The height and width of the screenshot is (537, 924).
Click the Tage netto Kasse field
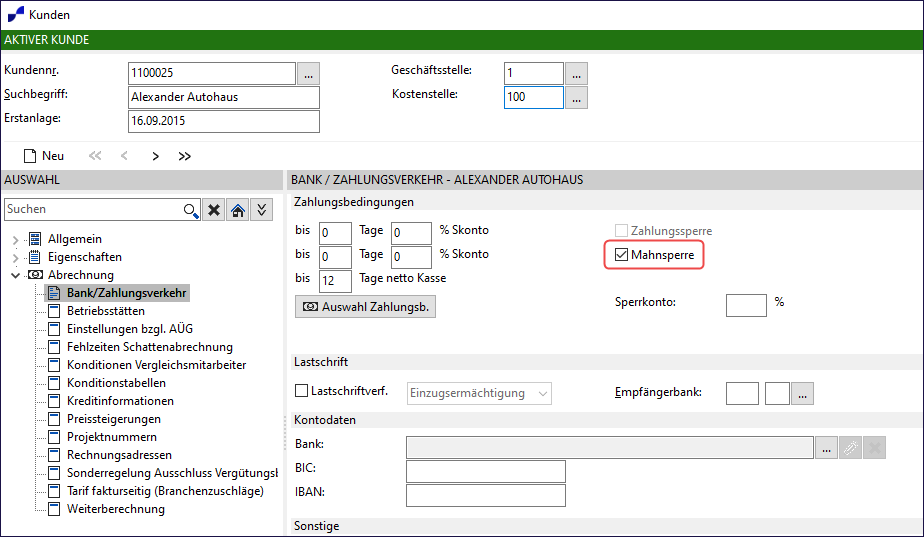335,281
